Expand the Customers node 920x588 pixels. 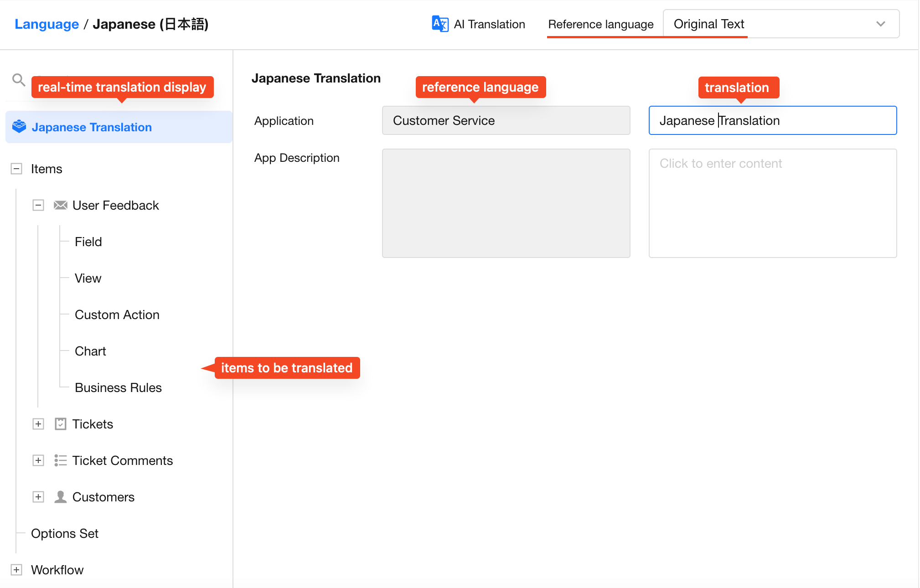pos(38,497)
